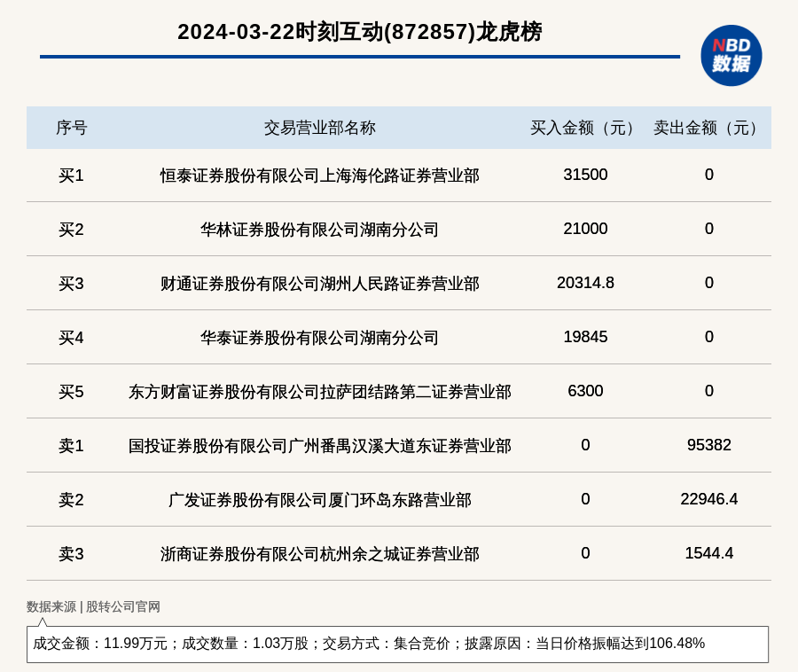
Task: Select the 卖1 row label
Action: 71,446
